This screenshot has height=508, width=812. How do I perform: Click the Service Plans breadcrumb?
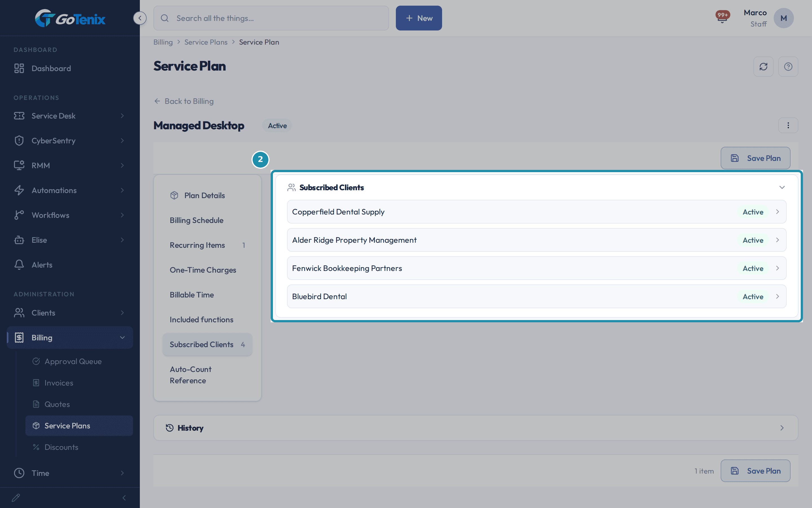pos(206,42)
